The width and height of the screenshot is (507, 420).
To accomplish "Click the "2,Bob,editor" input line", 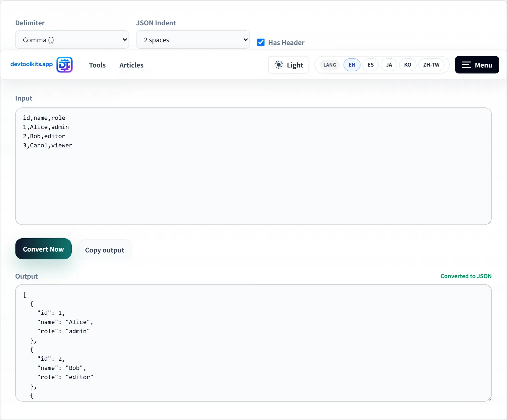I will tap(44, 136).
